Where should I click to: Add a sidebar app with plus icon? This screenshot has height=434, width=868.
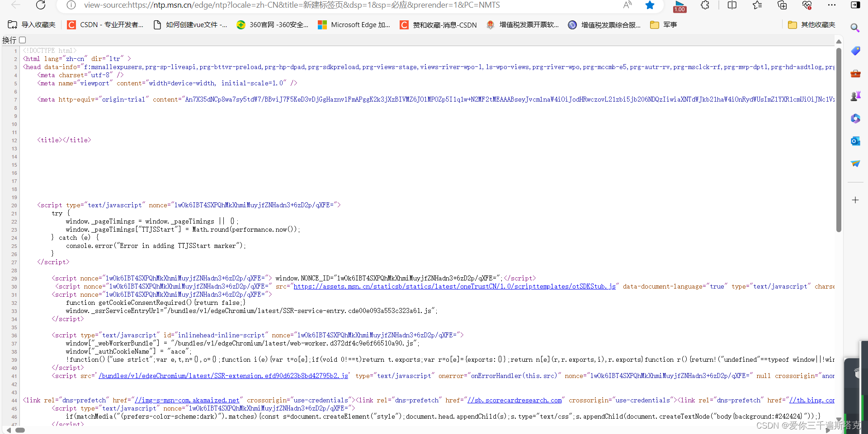pyautogui.click(x=855, y=200)
